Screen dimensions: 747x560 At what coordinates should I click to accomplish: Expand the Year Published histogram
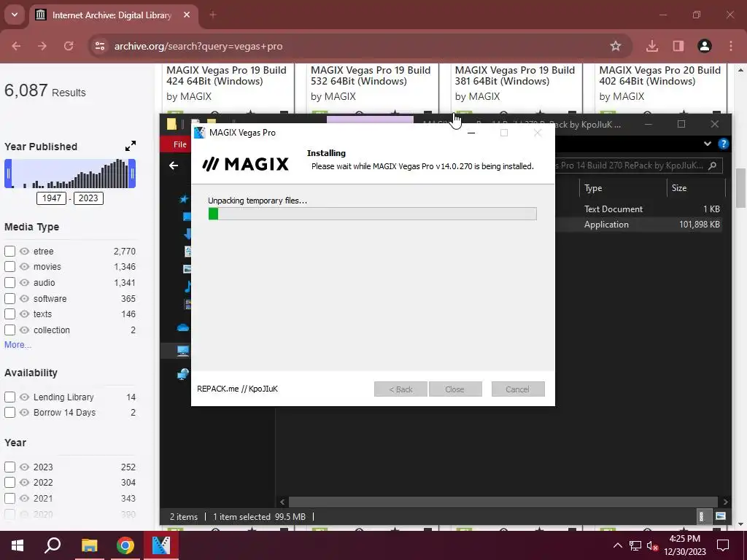[x=131, y=146]
